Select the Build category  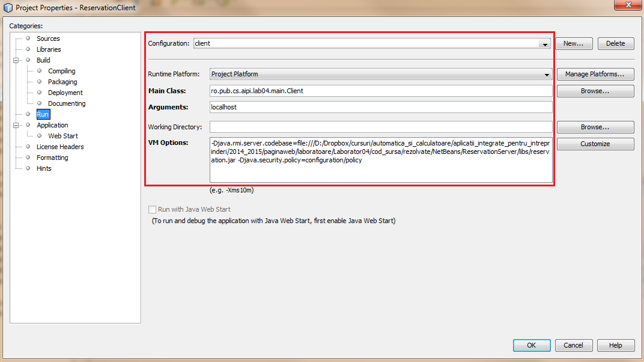pyautogui.click(x=43, y=60)
